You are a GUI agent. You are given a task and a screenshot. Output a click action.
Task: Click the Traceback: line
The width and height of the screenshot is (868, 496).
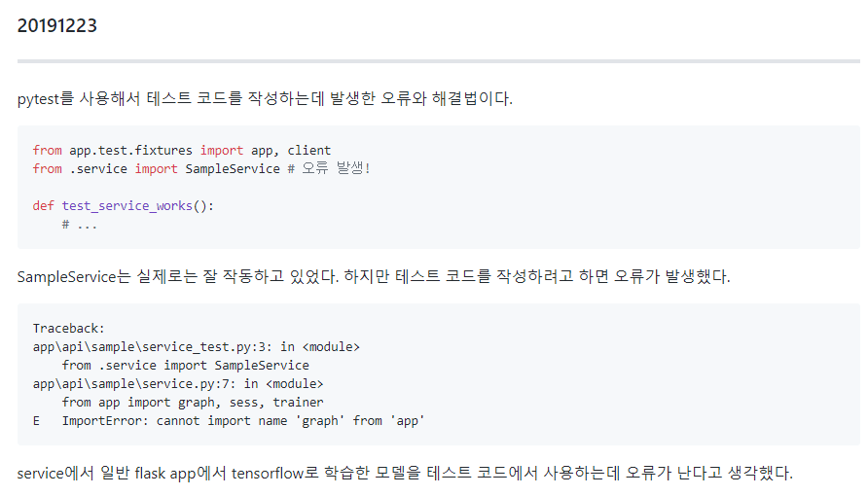[x=68, y=329]
